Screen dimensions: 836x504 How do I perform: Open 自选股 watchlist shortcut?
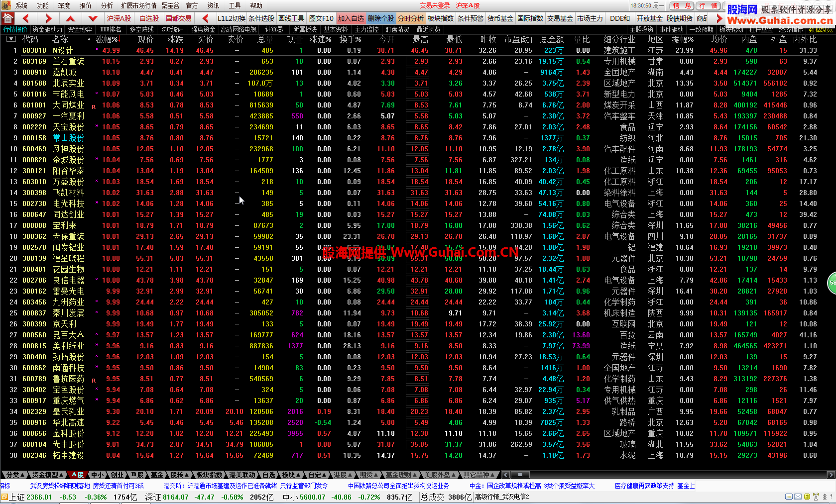coord(149,18)
